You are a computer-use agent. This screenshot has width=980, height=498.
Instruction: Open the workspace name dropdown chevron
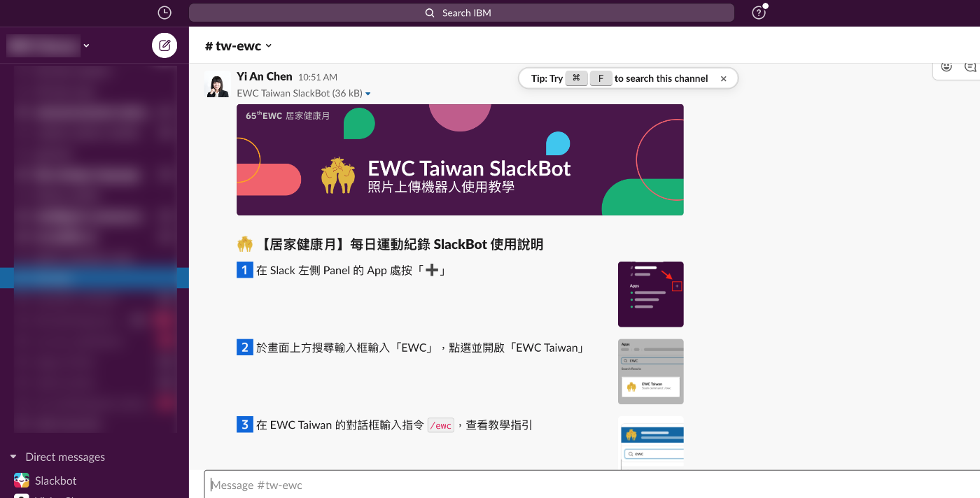click(x=86, y=45)
